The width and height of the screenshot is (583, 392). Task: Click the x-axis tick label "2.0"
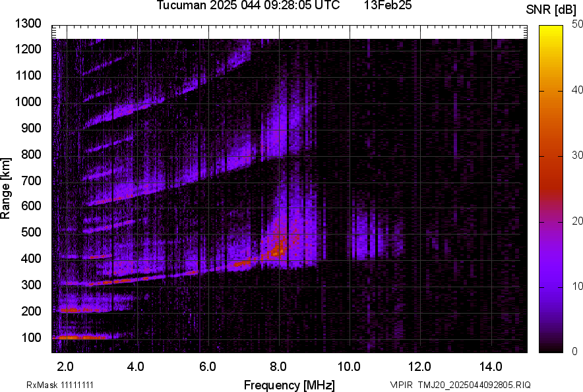coord(65,366)
